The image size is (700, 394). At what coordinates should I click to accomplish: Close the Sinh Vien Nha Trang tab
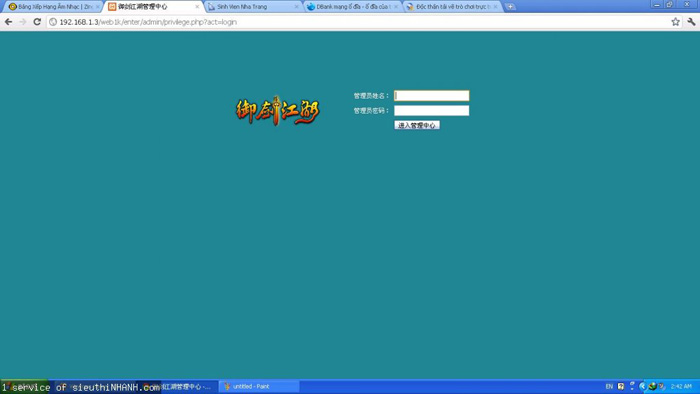[296, 7]
